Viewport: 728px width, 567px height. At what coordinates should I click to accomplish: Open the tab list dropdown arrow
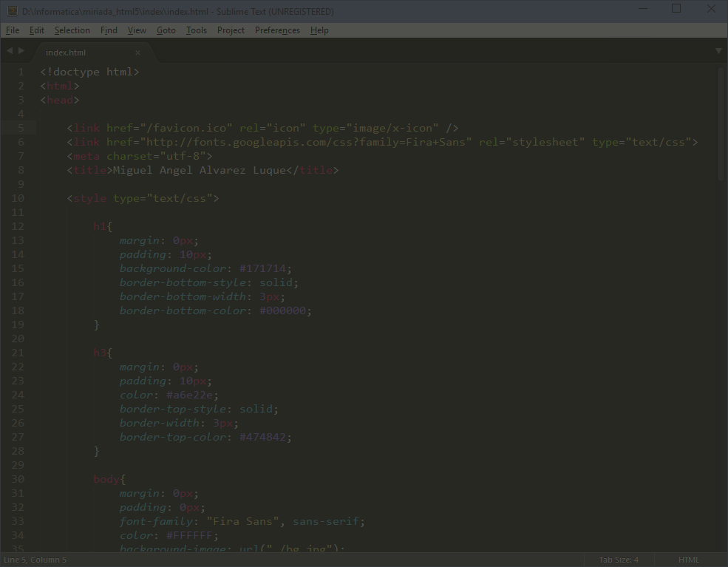pos(718,51)
